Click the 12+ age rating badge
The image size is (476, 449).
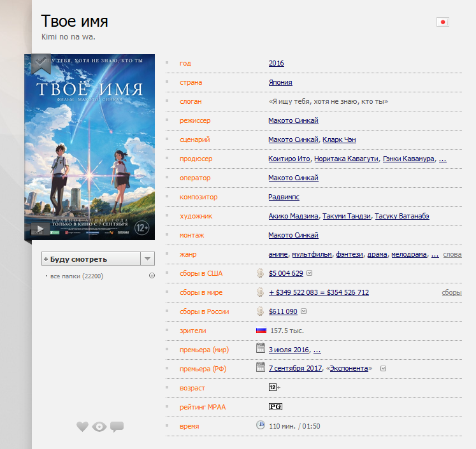275,387
